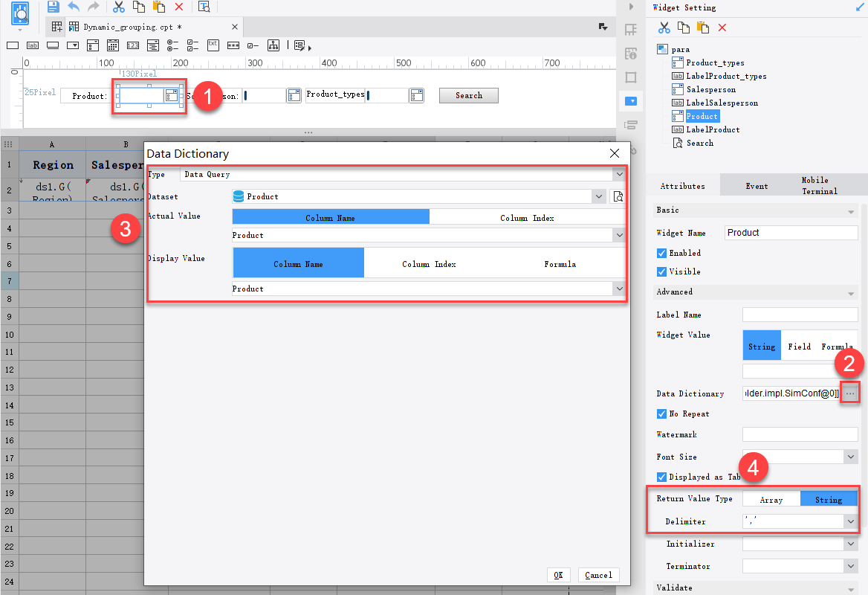Image resolution: width=868 pixels, height=595 pixels.
Task: Open template preview with the magnifier icon
Action: (204, 7)
